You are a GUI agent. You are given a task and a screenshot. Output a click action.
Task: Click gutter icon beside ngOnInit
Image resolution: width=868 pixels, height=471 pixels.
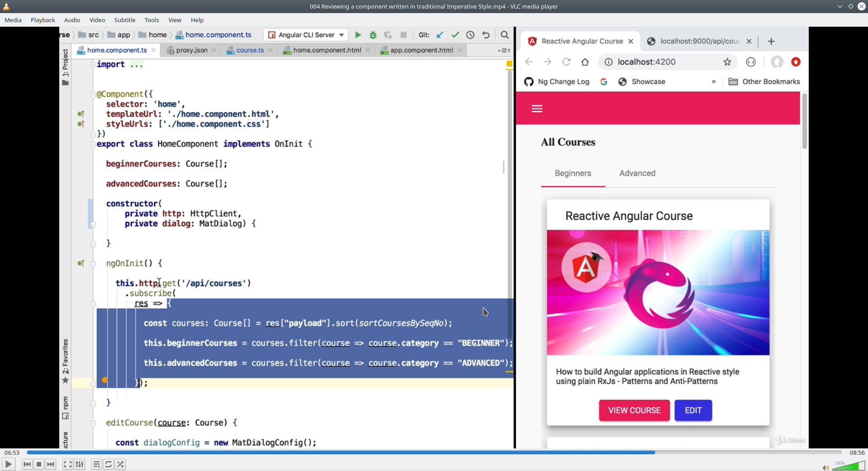(x=81, y=264)
